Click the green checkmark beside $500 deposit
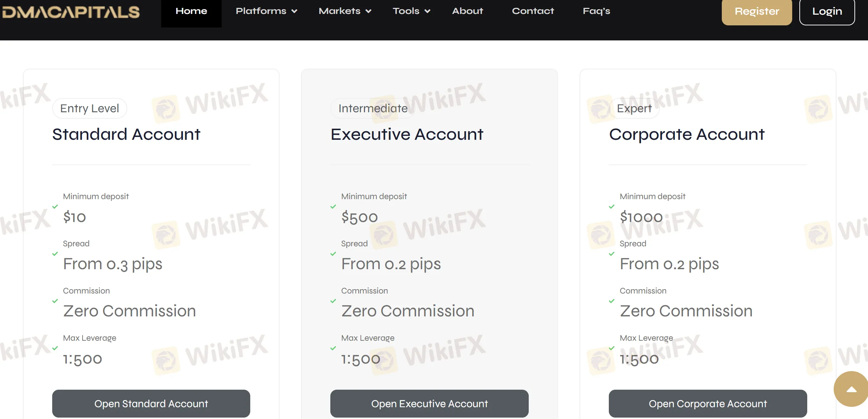 point(333,207)
